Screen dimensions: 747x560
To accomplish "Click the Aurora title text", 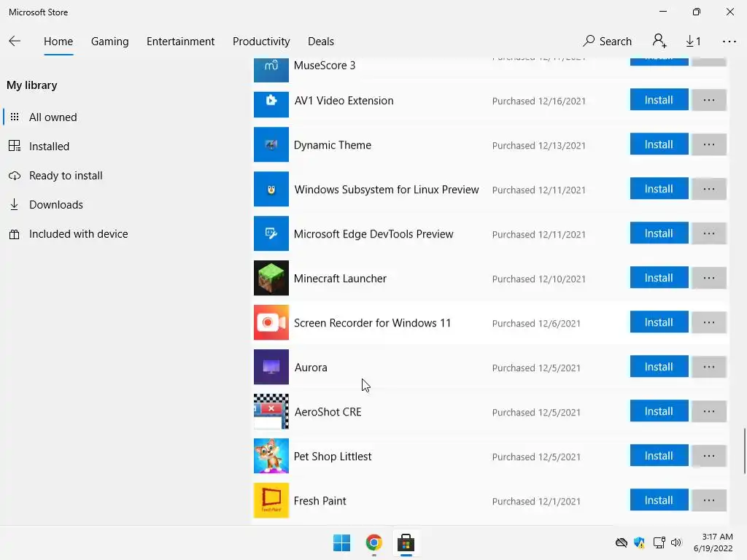I will point(311,367).
